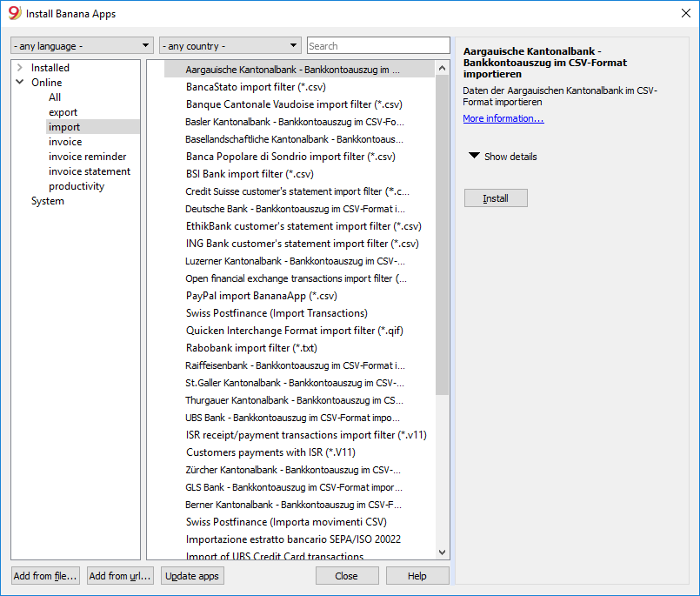
Task: Click the Update apps button
Action: [192, 576]
